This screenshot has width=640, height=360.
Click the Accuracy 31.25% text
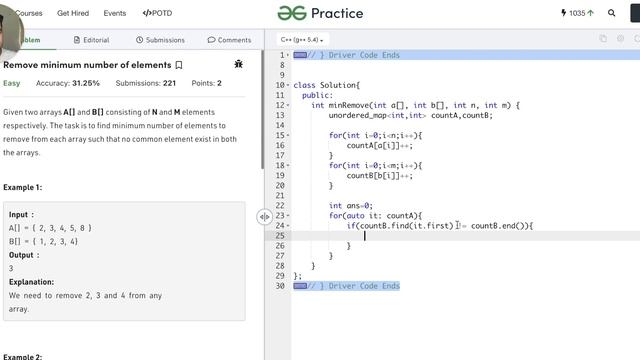[68, 83]
